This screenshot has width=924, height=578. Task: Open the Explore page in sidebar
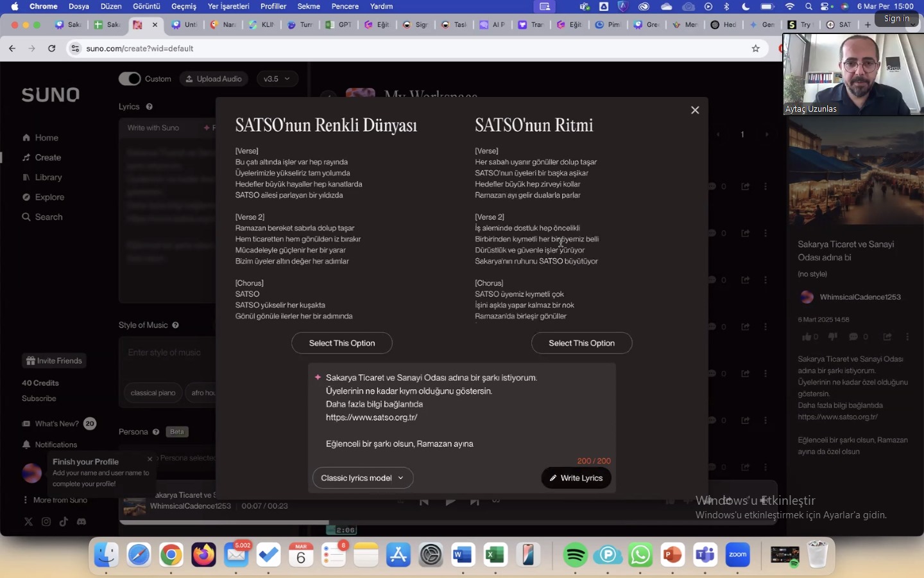(x=49, y=197)
